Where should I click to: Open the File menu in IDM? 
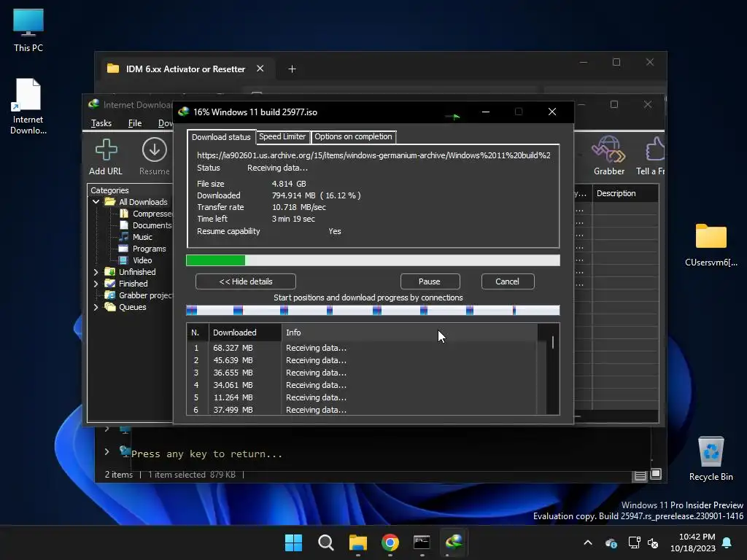pos(135,123)
